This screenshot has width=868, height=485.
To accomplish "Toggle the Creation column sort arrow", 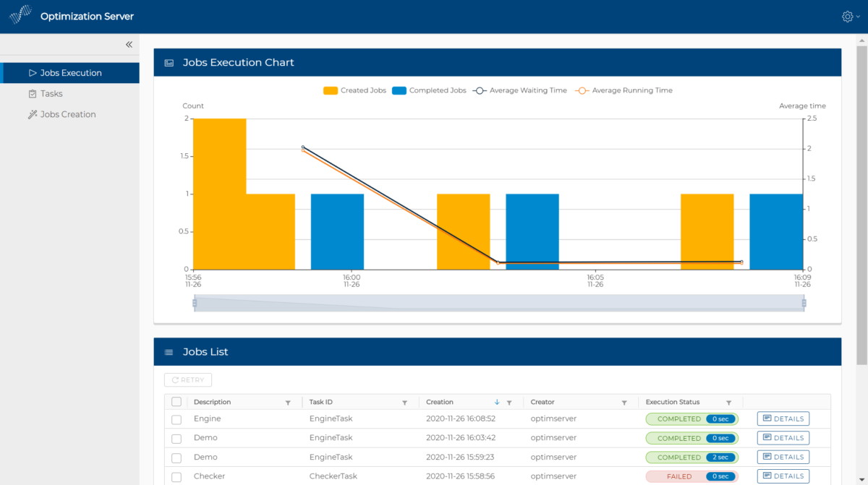I will click(496, 402).
